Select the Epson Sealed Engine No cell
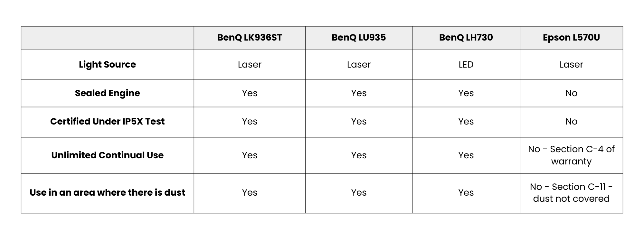644x241 pixels. point(571,93)
